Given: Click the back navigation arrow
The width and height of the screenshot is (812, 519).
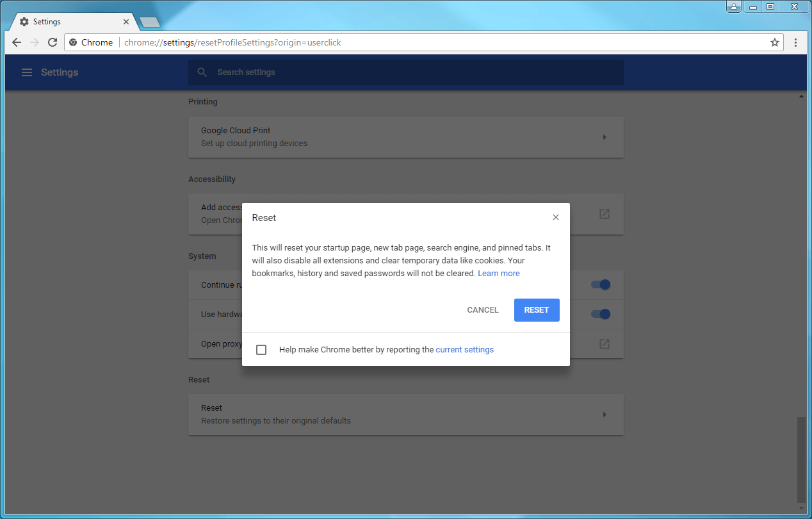Looking at the screenshot, I should 17,42.
